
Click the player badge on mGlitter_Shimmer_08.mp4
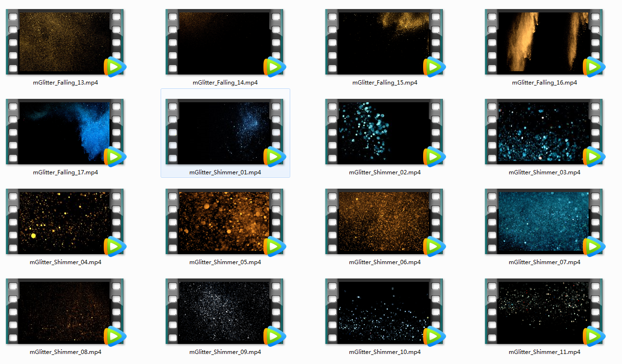pyautogui.click(x=115, y=336)
